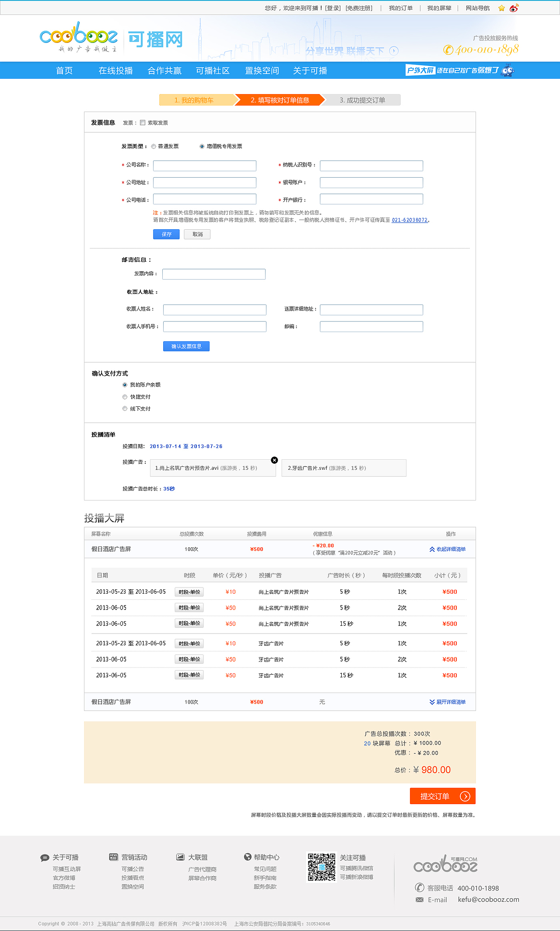560x931 pixels.
Task: Click the 大联盟 icon in footer
Action: click(180, 857)
